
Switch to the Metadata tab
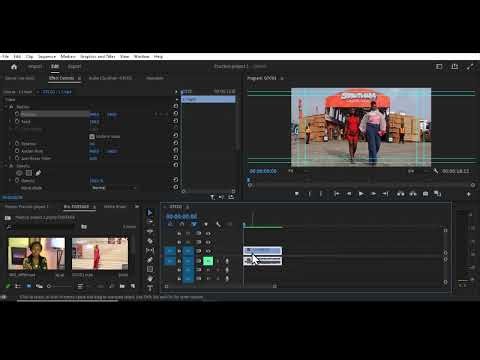click(x=155, y=78)
